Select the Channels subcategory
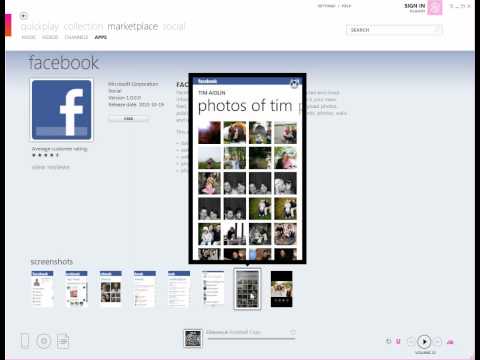This screenshot has height=360, width=480. tap(76, 37)
